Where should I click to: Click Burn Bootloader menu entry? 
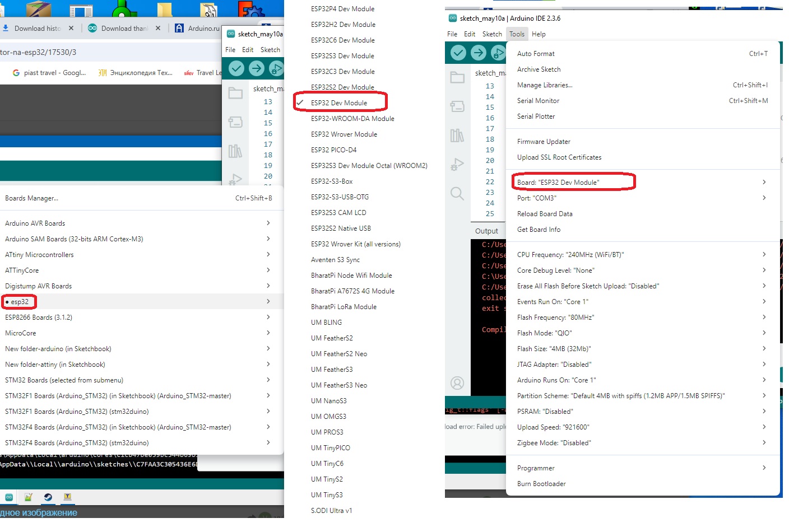(643, 484)
